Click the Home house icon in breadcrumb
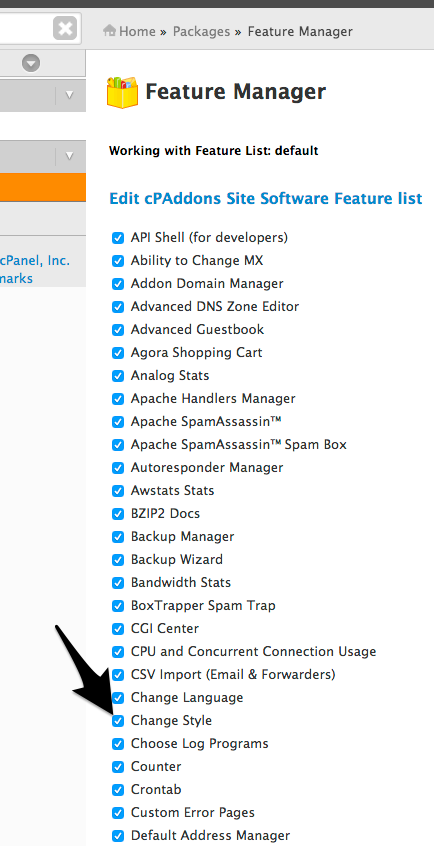 (x=110, y=31)
